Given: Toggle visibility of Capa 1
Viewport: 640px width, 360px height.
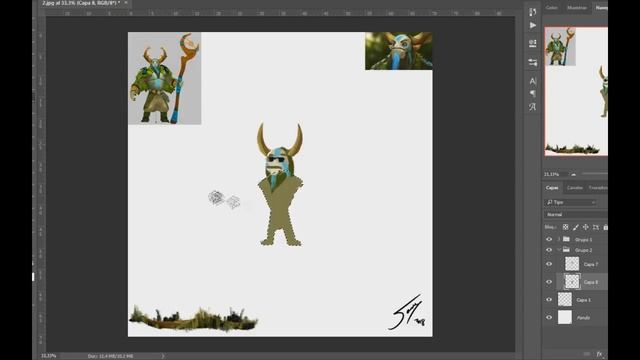Looking at the screenshot, I should 549,300.
